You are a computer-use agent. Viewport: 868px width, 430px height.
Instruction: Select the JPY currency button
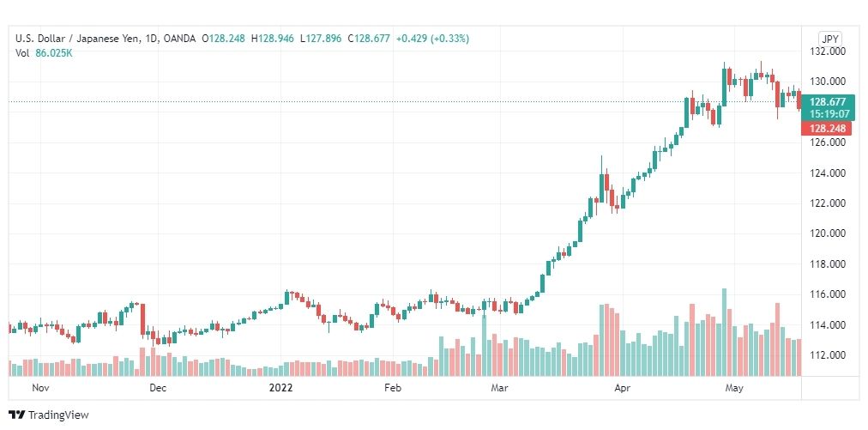829,39
